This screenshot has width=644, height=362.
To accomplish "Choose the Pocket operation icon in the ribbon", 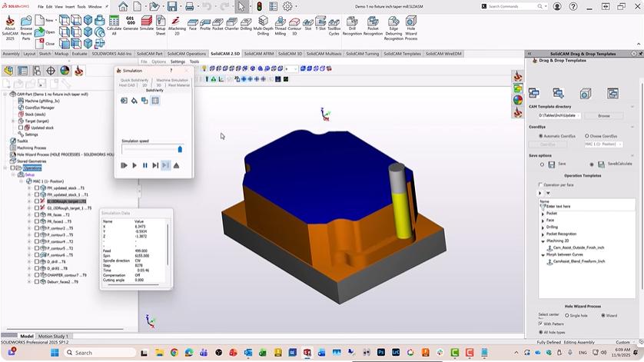I will (x=217, y=25).
